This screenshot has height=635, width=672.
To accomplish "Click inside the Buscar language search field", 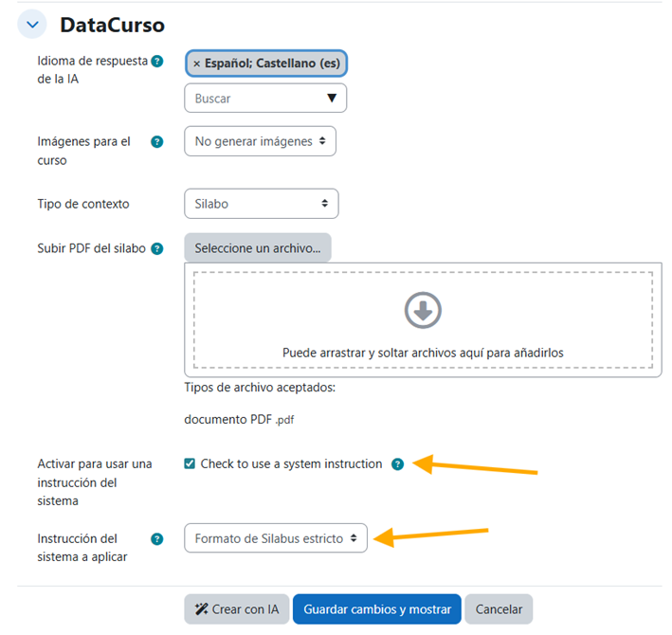I will pyautogui.click(x=251, y=99).
